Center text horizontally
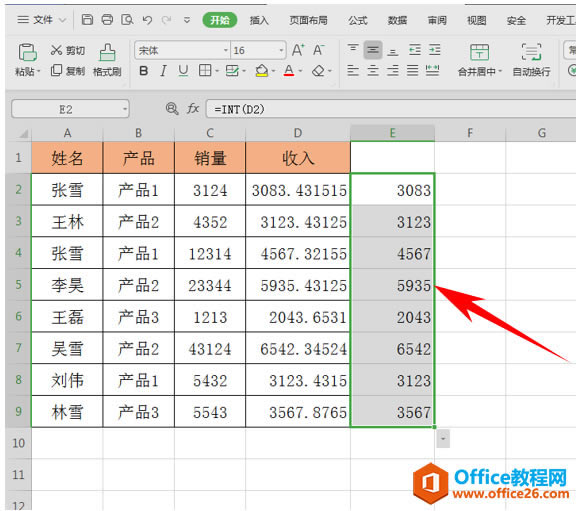 (x=373, y=70)
